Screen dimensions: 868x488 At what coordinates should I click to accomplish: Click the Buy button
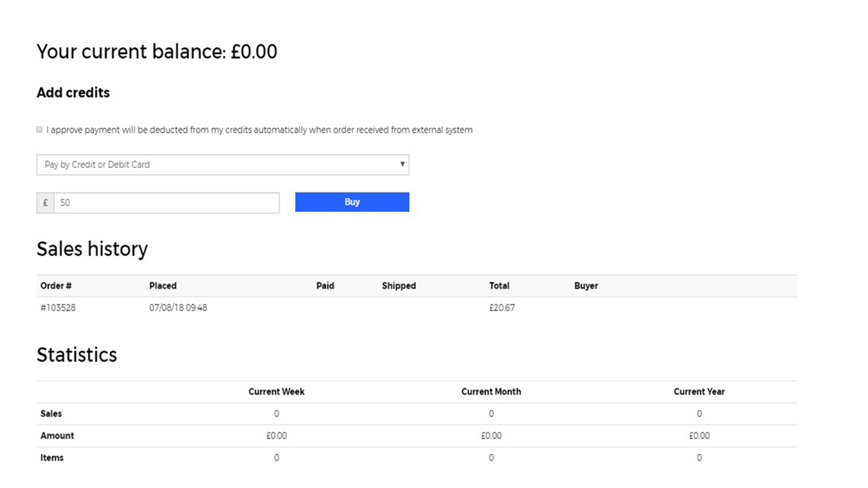[352, 202]
